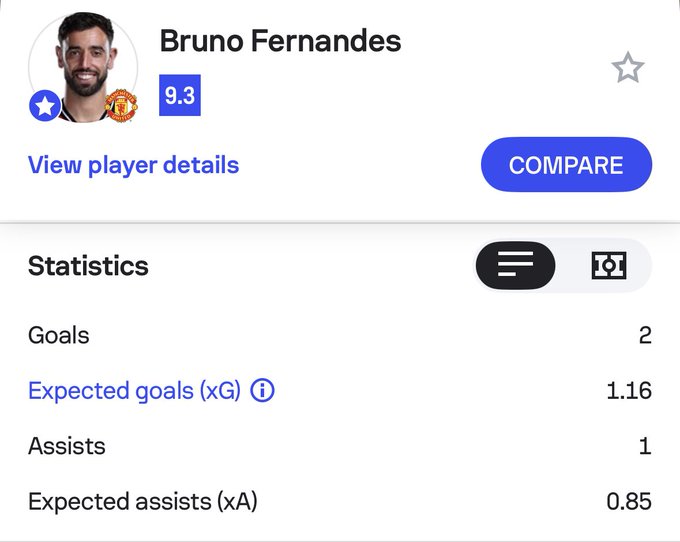Open the View player details link
The height and width of the screenshot is (542, 680).
pyautogui.click(x=133, y=165)
